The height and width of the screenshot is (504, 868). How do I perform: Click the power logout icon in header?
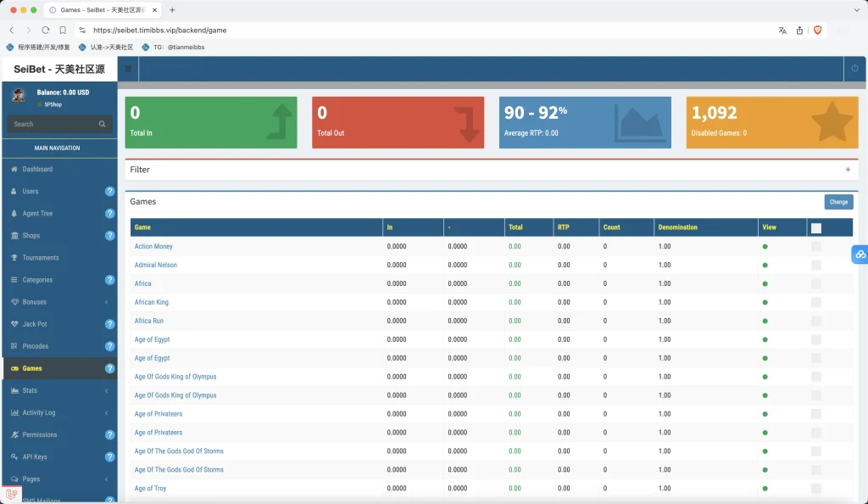click(x=854, y=69)
